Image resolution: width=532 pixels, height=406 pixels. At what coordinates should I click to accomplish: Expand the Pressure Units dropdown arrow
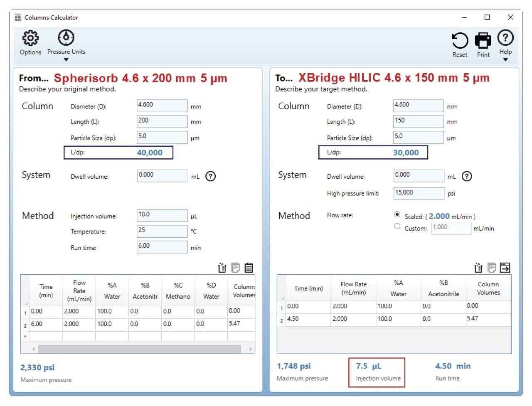click(66, 60)
